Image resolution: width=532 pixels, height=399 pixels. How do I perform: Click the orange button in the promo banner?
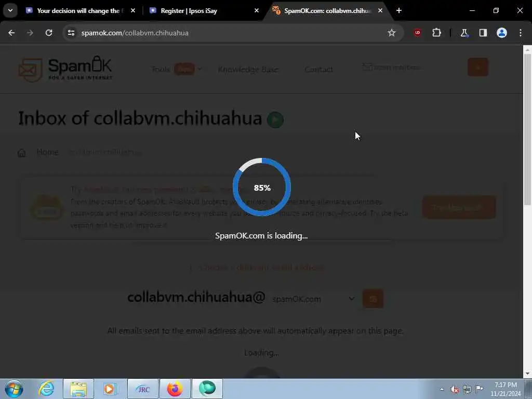click(x=459, y=207)
